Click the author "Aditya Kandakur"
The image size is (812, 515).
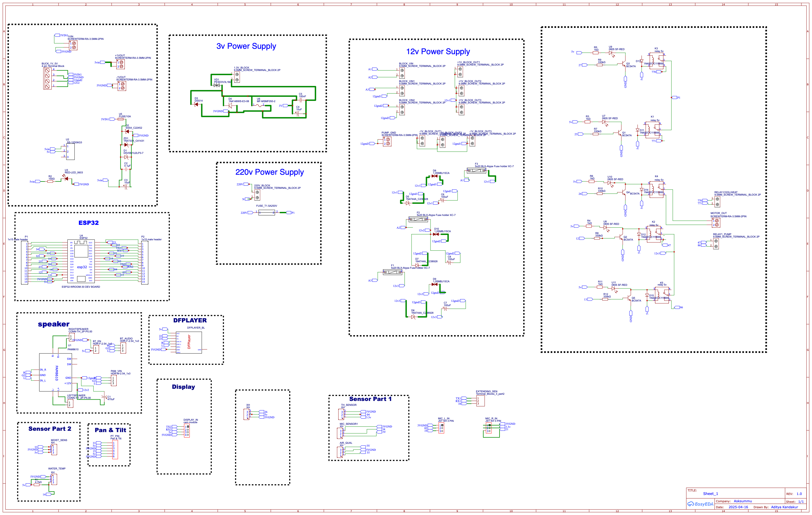[x=784, y=507]
